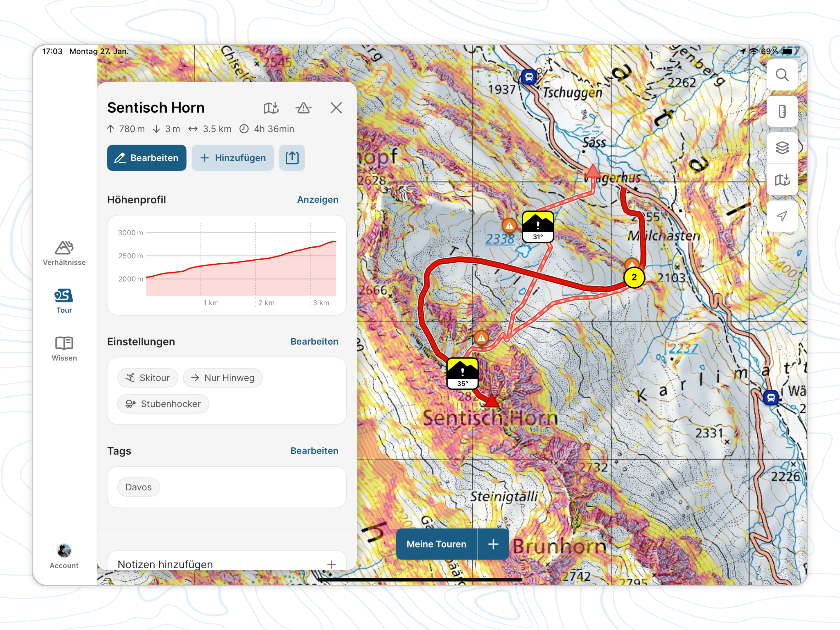Select yellow waypoint 2 on the route
840x630 pixels.
coord(634,277)
